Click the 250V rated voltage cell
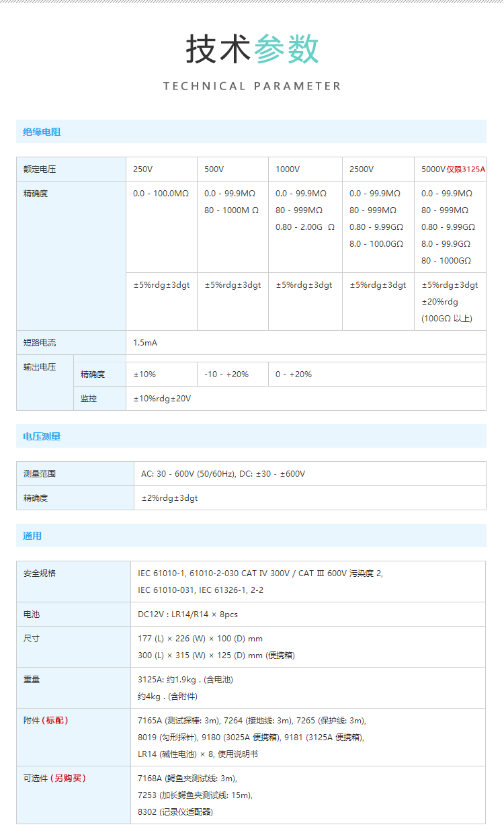504x835 pixels. (142, 169)
